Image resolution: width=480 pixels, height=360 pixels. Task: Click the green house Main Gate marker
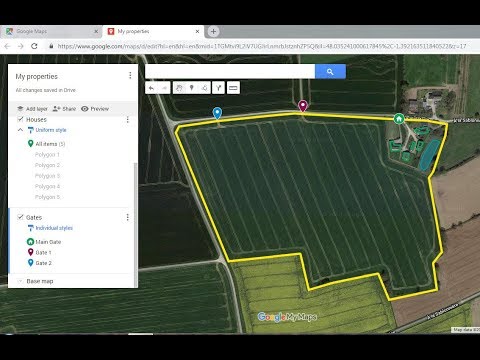click(399, 119)
